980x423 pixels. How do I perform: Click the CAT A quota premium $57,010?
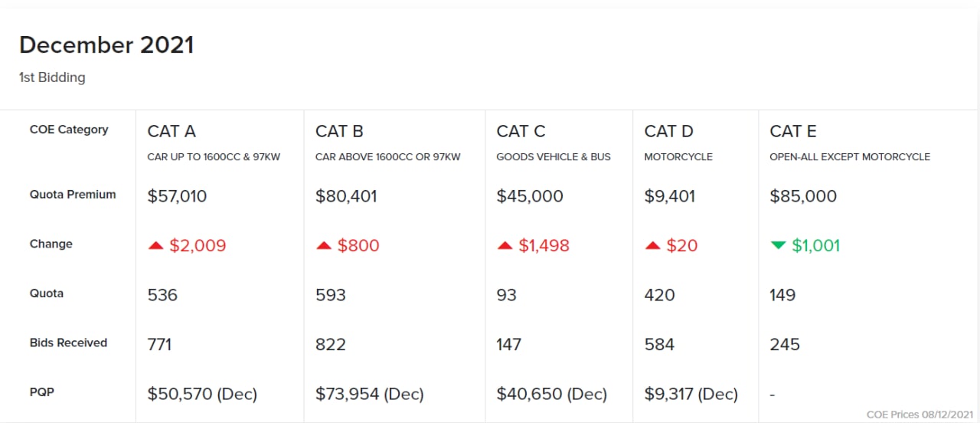point(177,196)
